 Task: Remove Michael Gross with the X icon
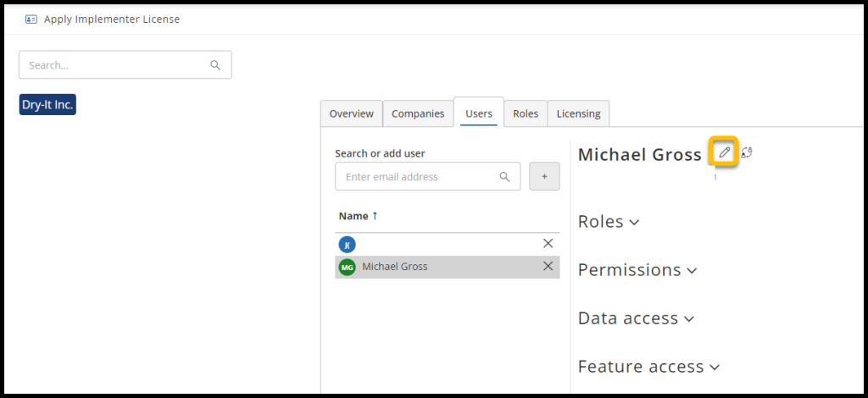548,267
